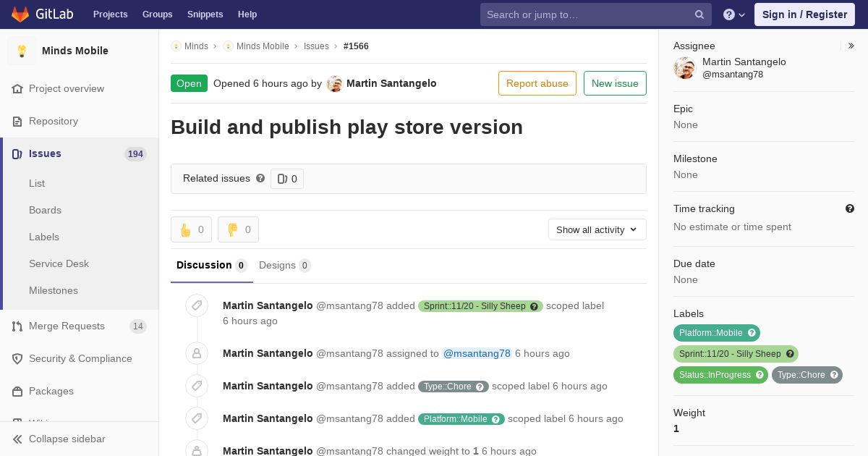Screen dimensions: 868x456
Task: Click the Packages sidebar icon
Action: tap(17, 392)
